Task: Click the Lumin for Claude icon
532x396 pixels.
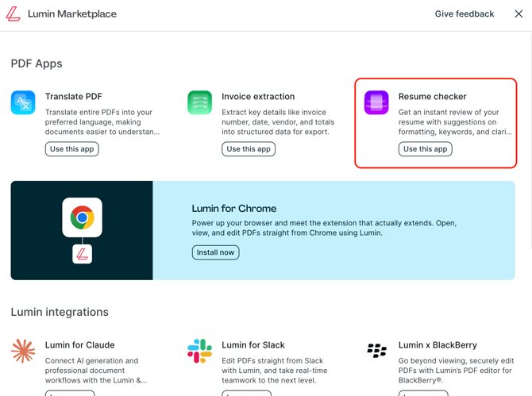Action: pos(23,351)
